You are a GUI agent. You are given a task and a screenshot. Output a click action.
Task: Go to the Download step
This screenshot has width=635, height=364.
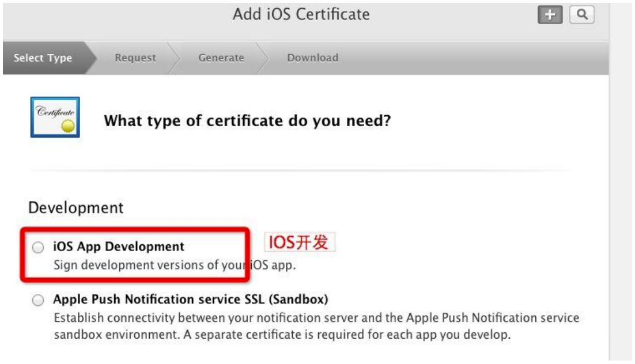pyautogui.click(x=313, y=58)
